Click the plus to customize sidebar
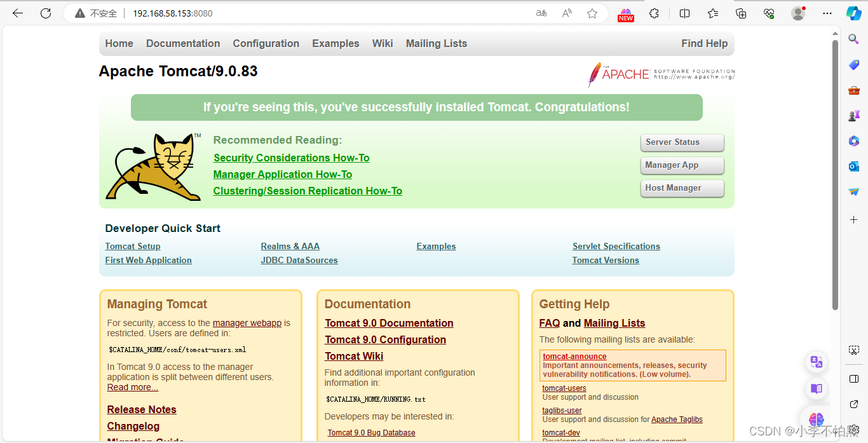Viewport: 868px width, 443px height. [853, 219]
